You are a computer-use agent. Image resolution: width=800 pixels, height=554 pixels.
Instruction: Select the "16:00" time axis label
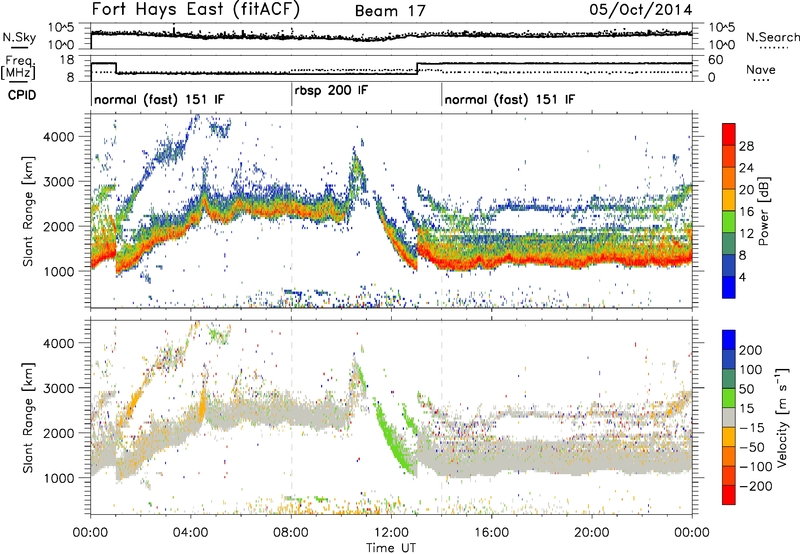pyautogui.click(x=491, y=533)
